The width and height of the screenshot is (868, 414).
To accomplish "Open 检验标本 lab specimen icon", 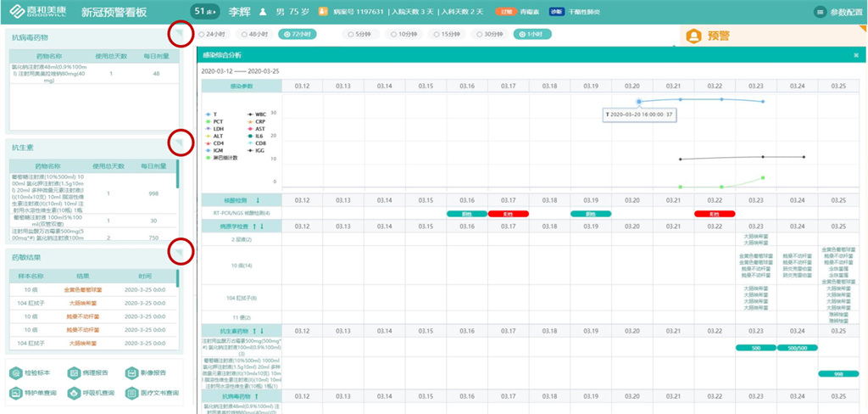I will tap(17, 373).
